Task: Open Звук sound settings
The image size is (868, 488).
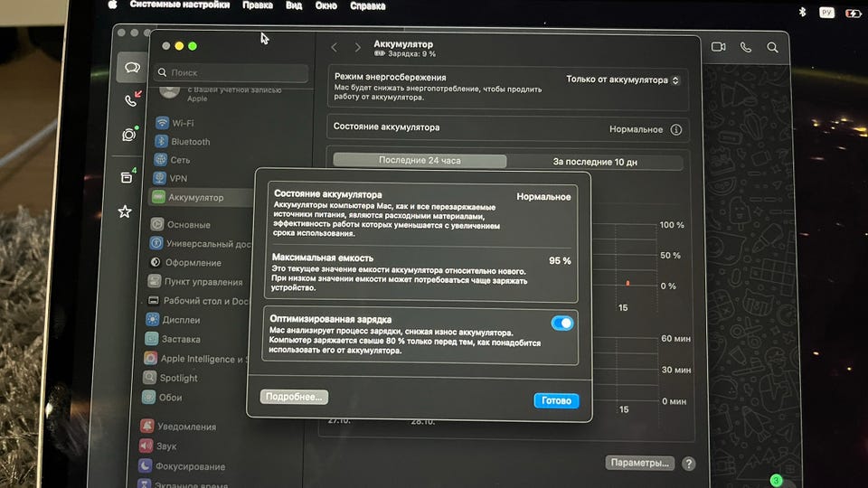Action: tap(158, 446)
